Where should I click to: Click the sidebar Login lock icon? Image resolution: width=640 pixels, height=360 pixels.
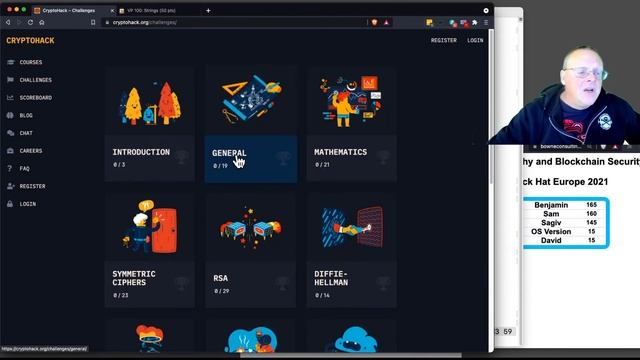coord(10,204)
